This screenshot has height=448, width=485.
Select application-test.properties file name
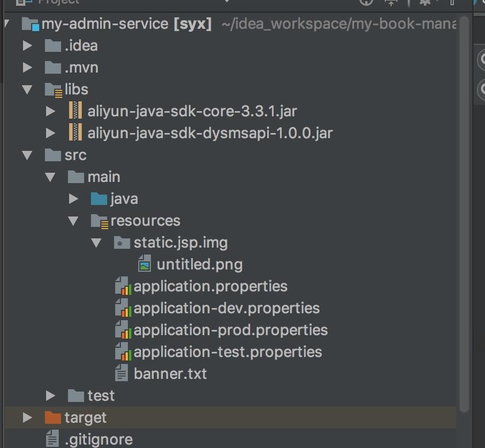point(228,352)
